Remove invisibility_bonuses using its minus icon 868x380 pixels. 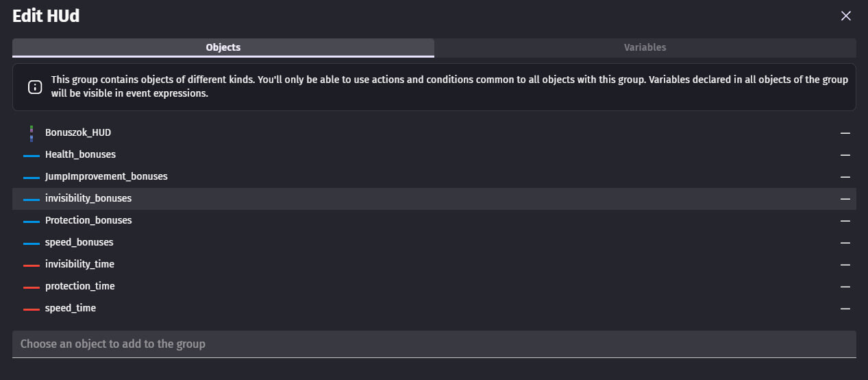pos(845,199)
